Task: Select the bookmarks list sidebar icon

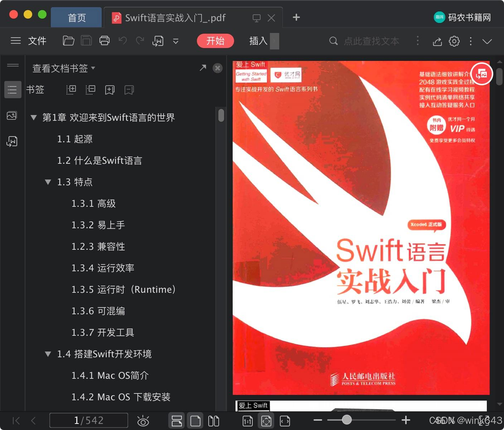Action: coord(13,90)
